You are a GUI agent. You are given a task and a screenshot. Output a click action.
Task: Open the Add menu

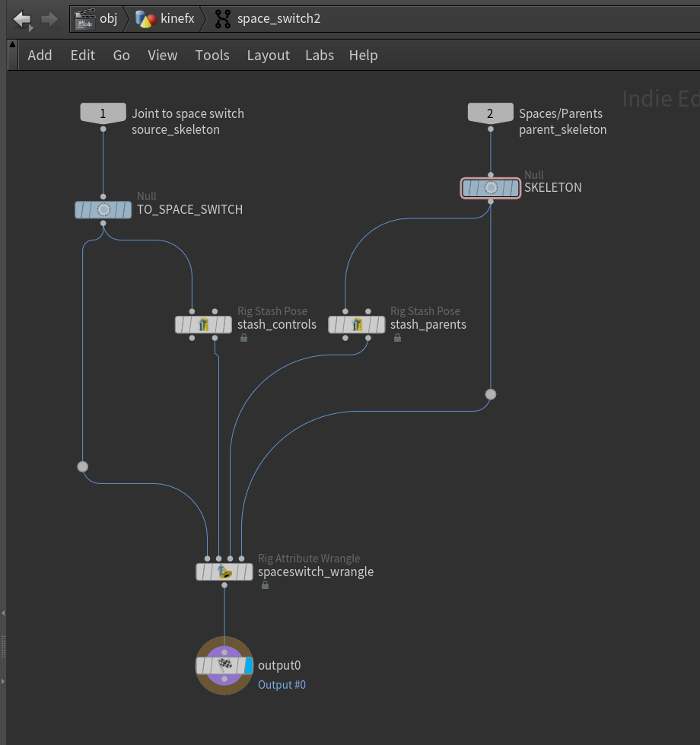(40, 55)
